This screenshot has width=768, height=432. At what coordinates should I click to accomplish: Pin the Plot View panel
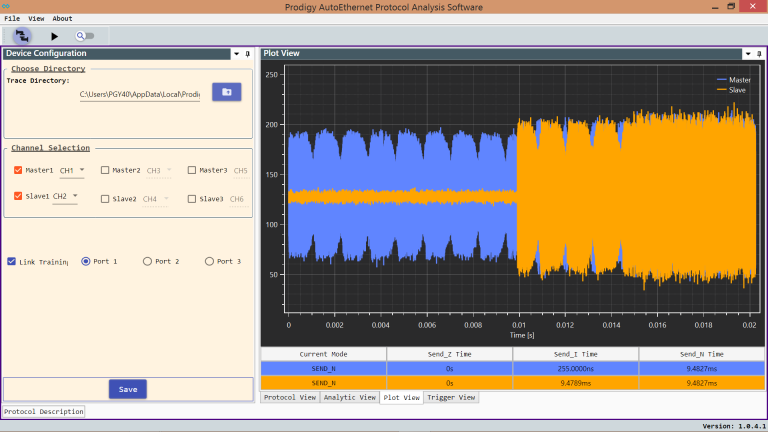coord(759,54)
